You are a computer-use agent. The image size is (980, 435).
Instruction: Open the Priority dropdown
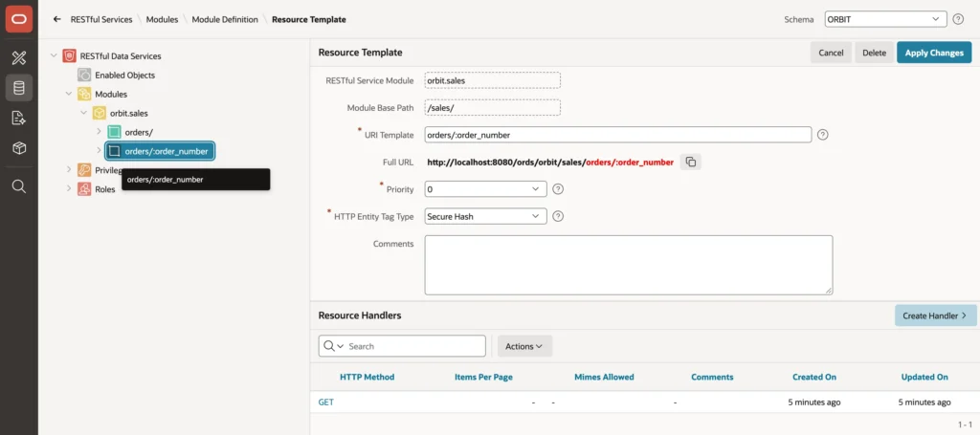(x=485, y=188)
